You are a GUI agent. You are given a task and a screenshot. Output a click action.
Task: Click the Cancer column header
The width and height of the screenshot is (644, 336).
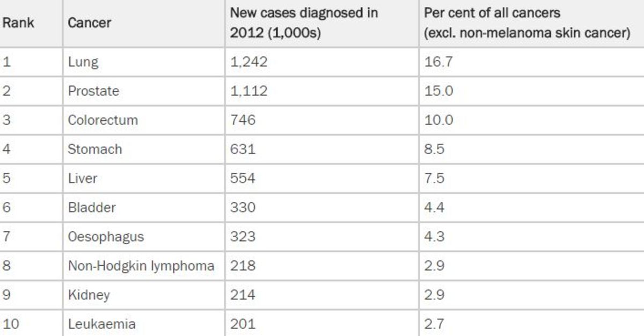coord(89,23)
